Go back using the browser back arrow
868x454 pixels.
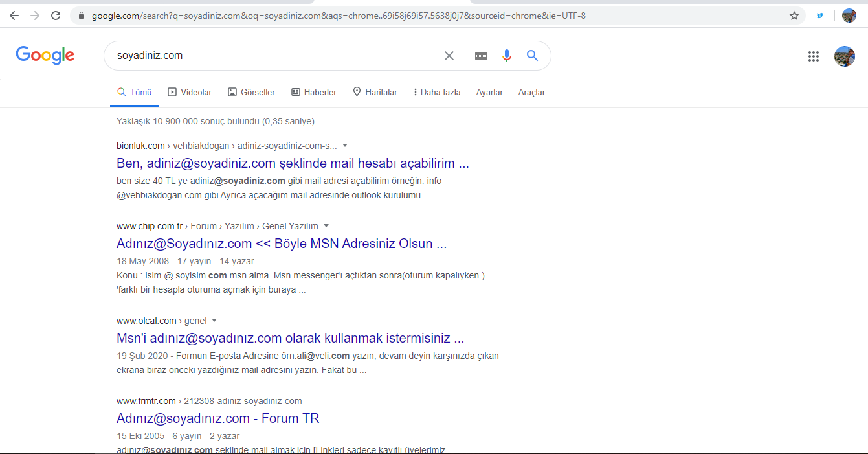14,16
